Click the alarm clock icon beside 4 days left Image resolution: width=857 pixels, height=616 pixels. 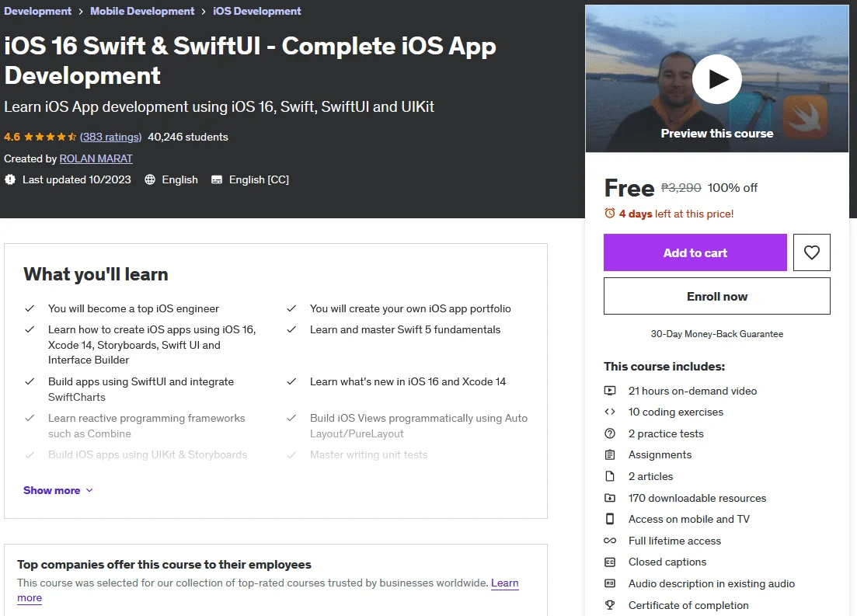pyautogui.click(x=610, y=213)
